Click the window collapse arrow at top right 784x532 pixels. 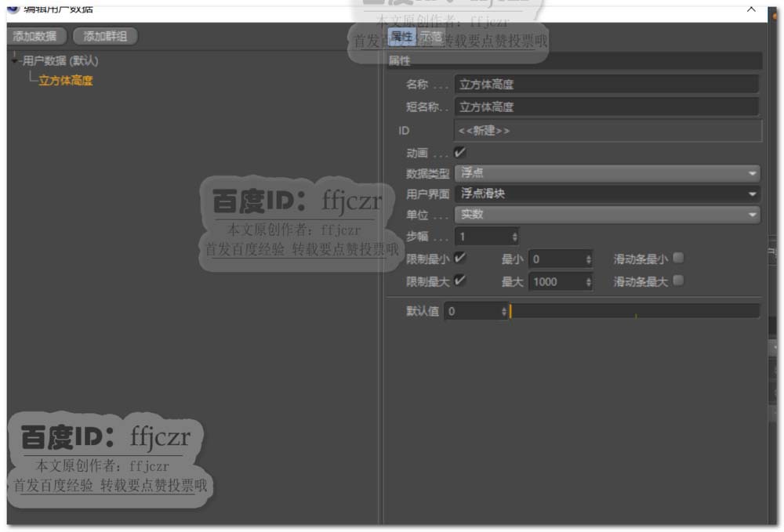click(751, 9)
